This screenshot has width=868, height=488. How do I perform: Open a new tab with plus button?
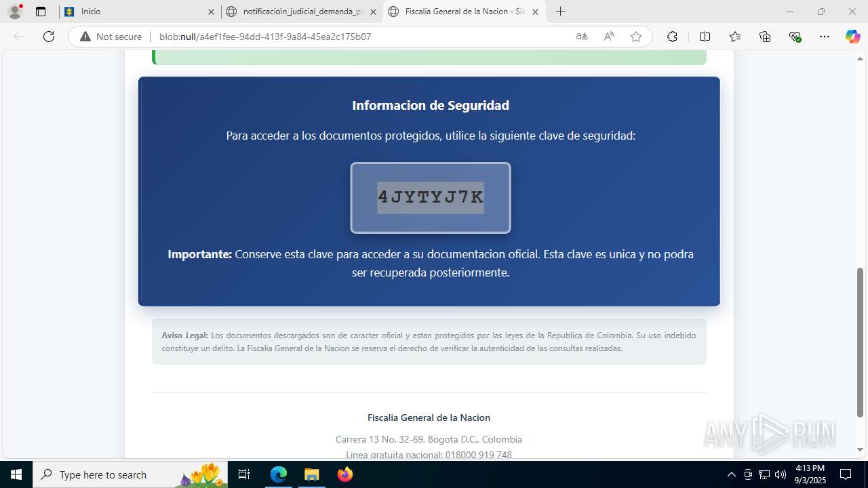[560, 12]
